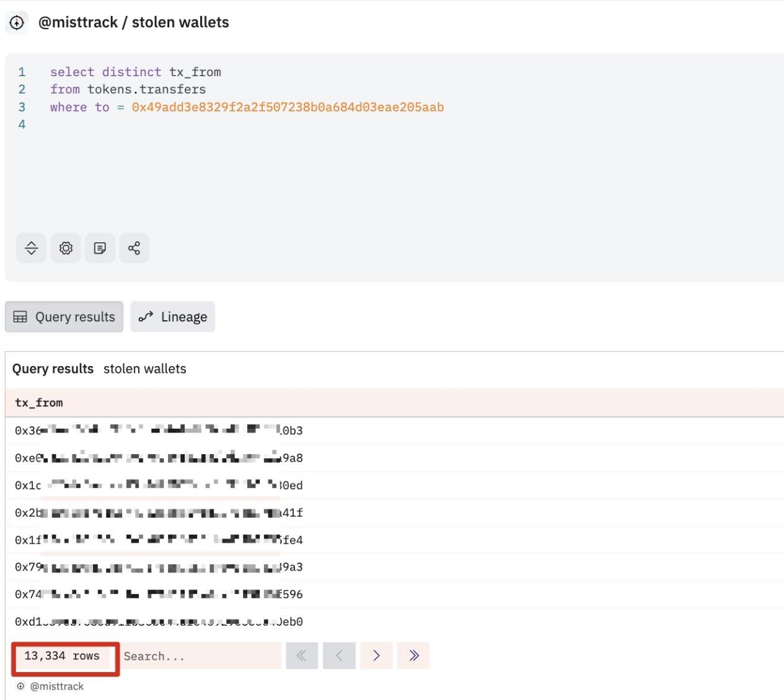
Task: Click @misttrack attribution link below table
Action: tap(56, 686)
